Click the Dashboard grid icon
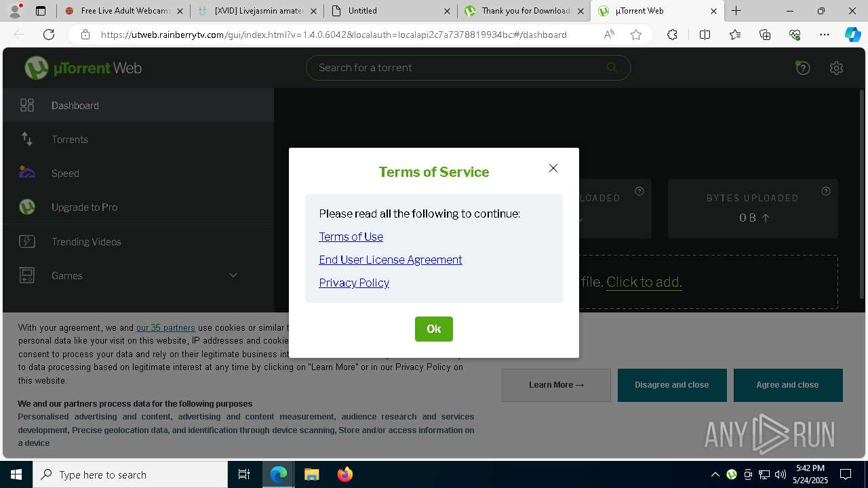Viewport: 868px width, 488px height. coord(27,105)
